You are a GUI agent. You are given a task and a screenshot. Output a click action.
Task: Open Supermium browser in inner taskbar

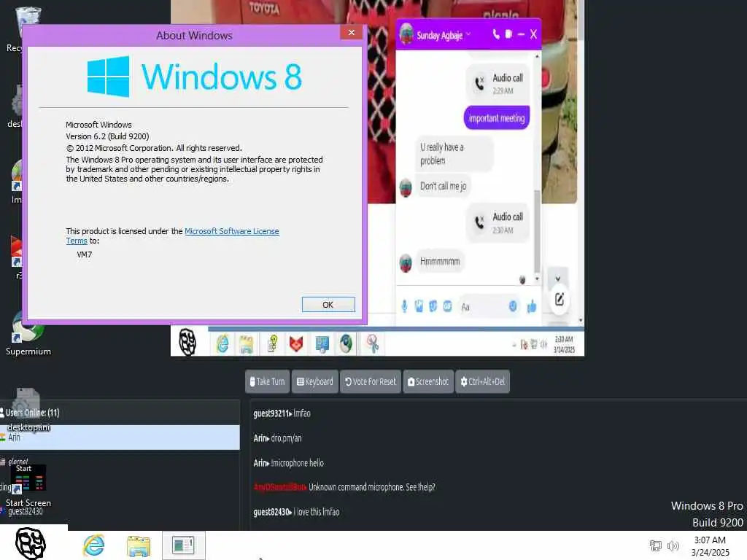347,343
